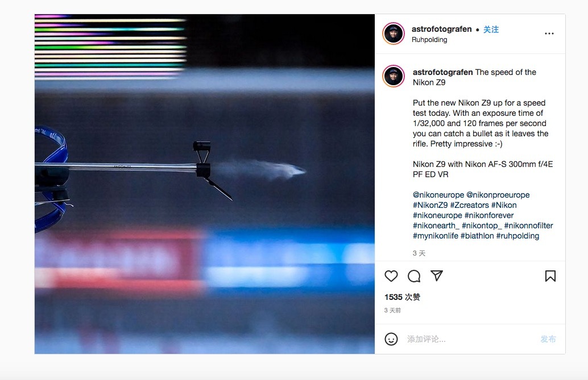588x380 pixels.
Task: Click the profile avatar beside the caption
Action: point(394,76)
